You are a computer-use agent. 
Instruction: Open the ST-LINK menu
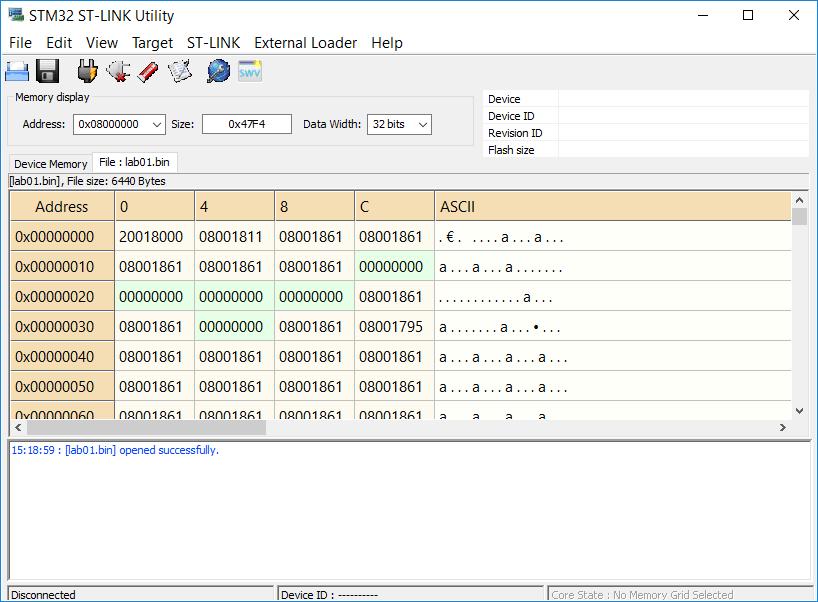(213, 43)
